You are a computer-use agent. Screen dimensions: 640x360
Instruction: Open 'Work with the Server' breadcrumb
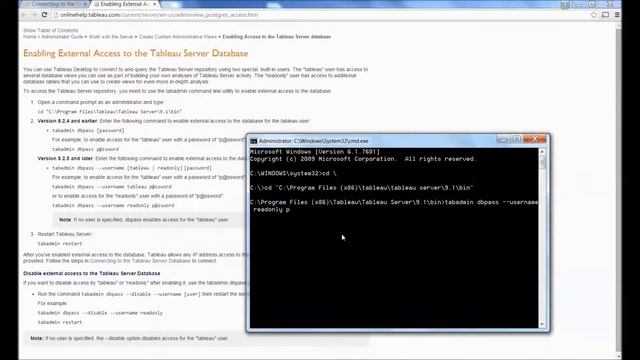pyautogui.click(x=111, y=37)
